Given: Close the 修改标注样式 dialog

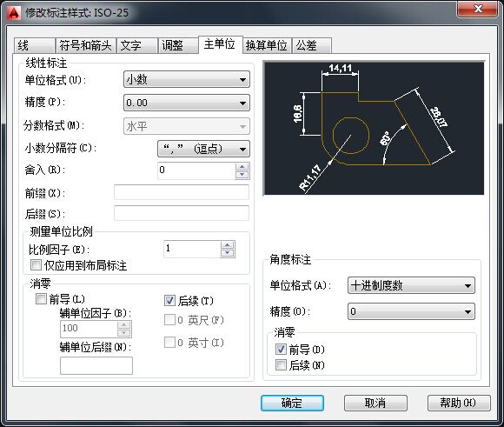Looking at the screenshot, I should pyautogui.click(x=477, y=9).
